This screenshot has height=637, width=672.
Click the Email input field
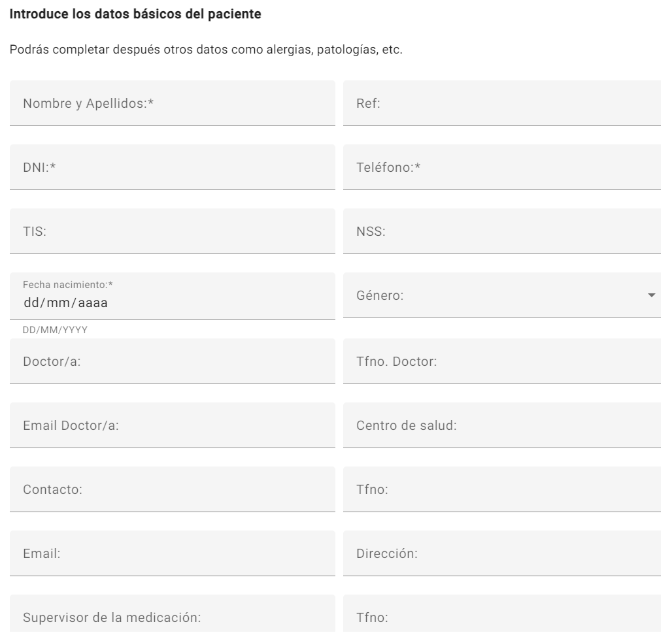click(x=170, y=553)
